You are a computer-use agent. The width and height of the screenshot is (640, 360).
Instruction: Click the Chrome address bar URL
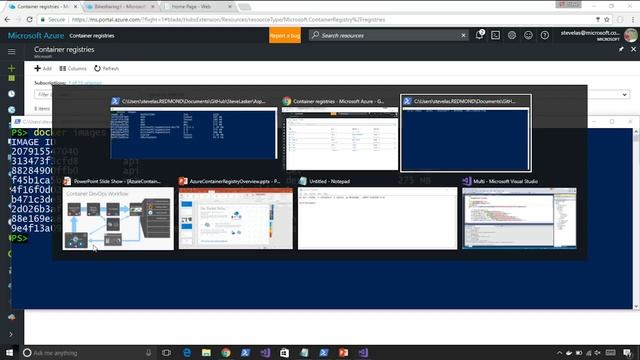coord(229,19)
